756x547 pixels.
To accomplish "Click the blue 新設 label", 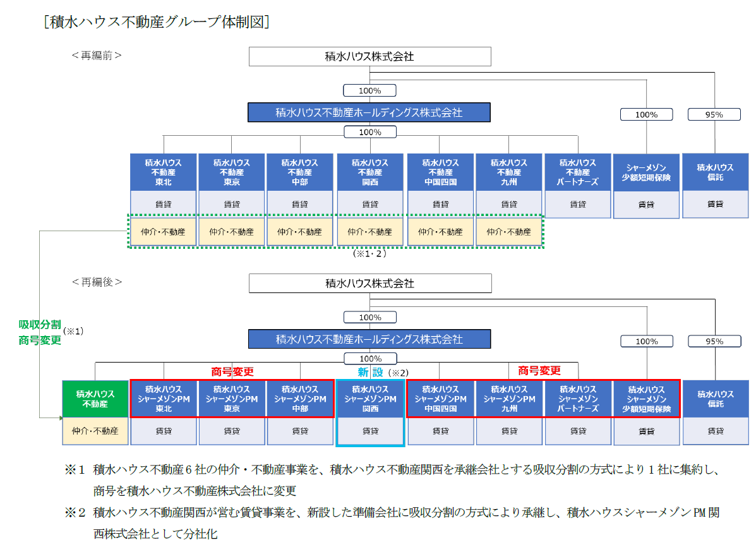I will 370,373.
